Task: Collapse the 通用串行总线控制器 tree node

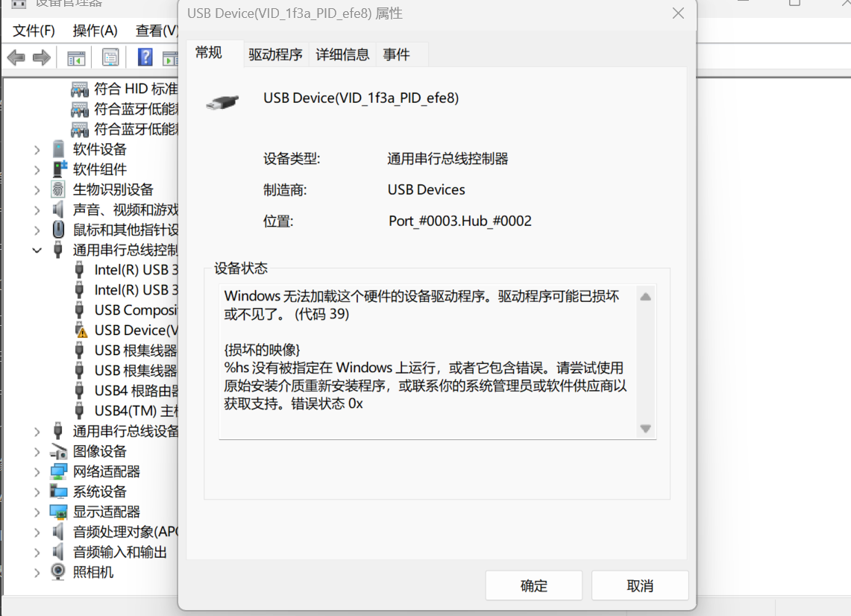Action: click(x=35, y=250)
